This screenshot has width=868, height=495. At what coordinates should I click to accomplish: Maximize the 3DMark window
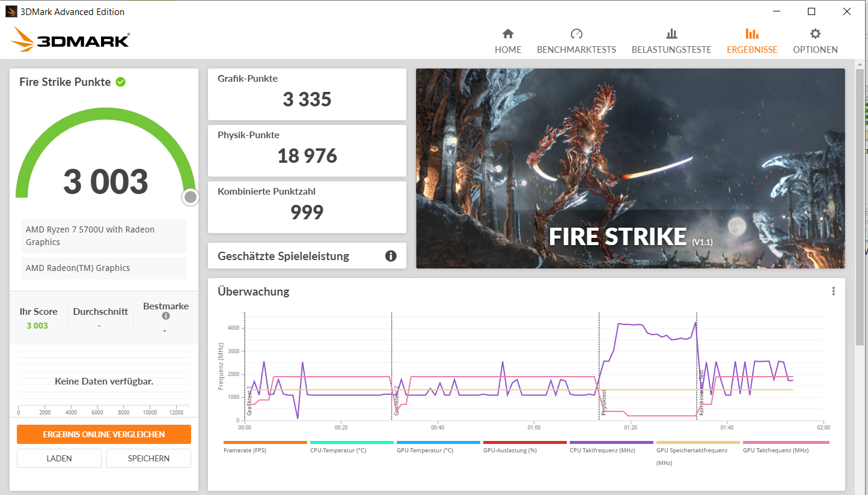click(x=811, y=11)
